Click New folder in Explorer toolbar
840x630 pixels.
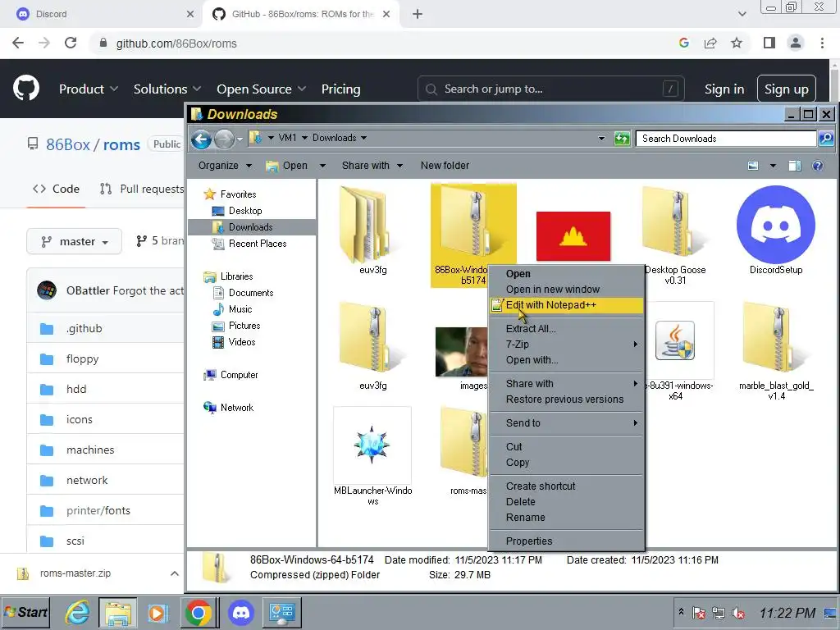click(445, 166)
